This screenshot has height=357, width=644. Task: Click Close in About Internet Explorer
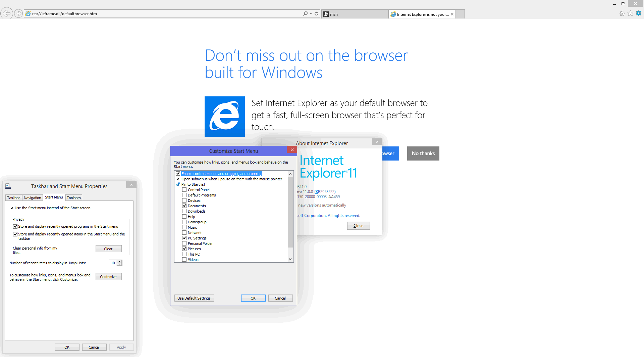click(x=359, y=226)
